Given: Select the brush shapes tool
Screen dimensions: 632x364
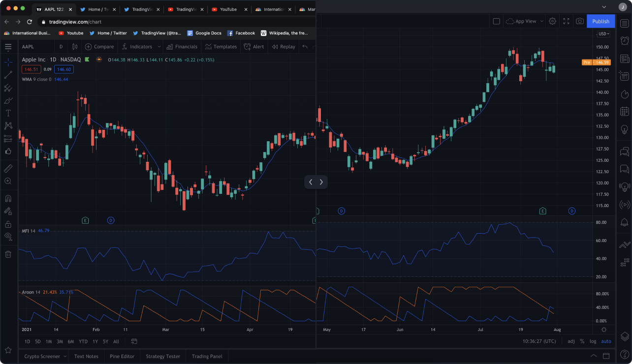Looking at the screenshot, I should (8, 101).
